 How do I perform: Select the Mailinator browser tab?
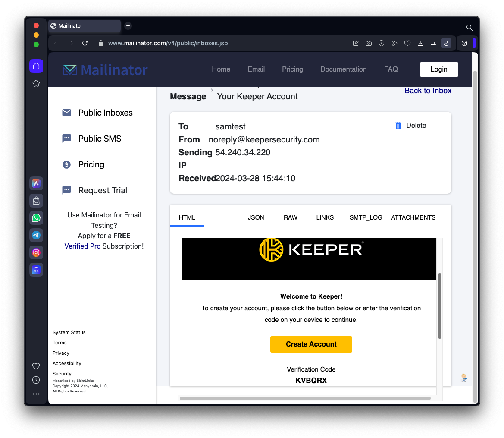(85, 26)
